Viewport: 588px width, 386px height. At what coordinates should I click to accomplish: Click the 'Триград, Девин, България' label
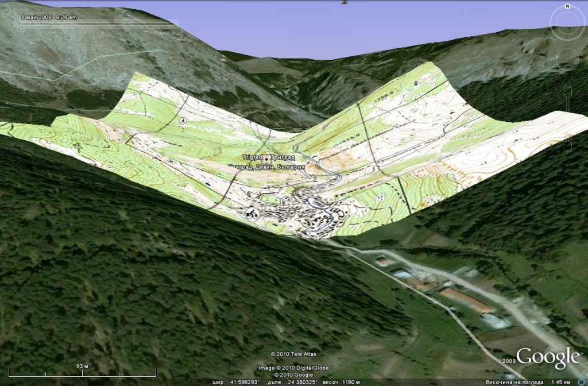(x=266, y=167)
